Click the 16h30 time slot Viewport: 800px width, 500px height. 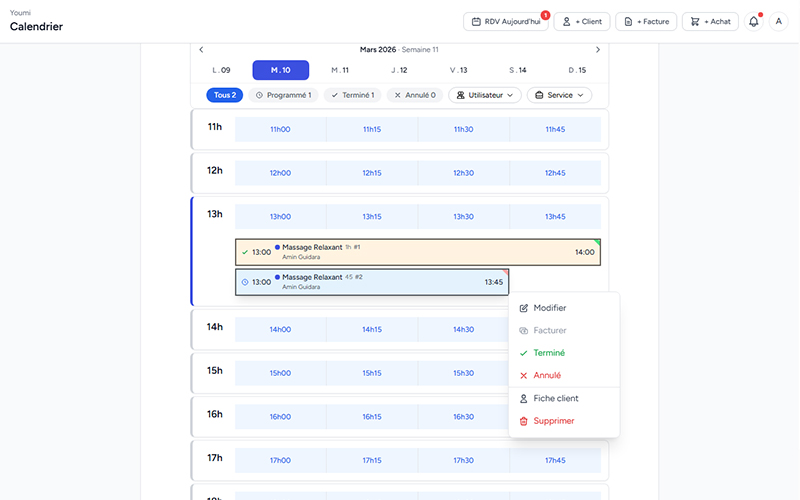(x=463, y=417)
